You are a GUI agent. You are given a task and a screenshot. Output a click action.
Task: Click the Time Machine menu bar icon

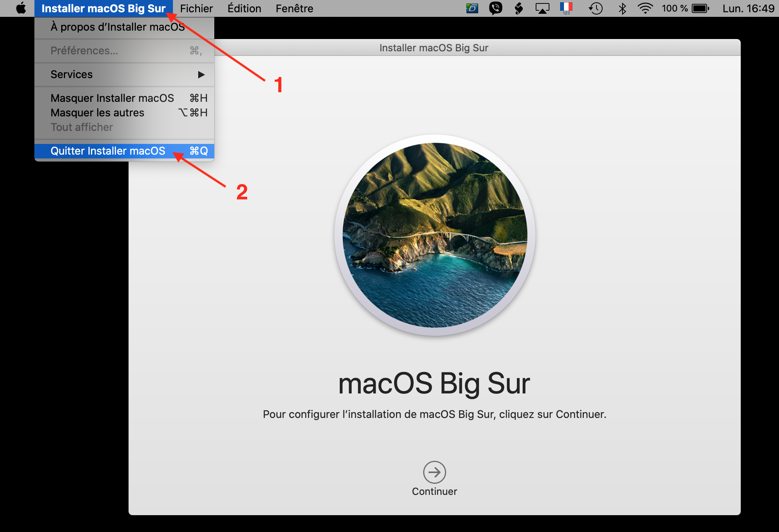coord(595,8)
